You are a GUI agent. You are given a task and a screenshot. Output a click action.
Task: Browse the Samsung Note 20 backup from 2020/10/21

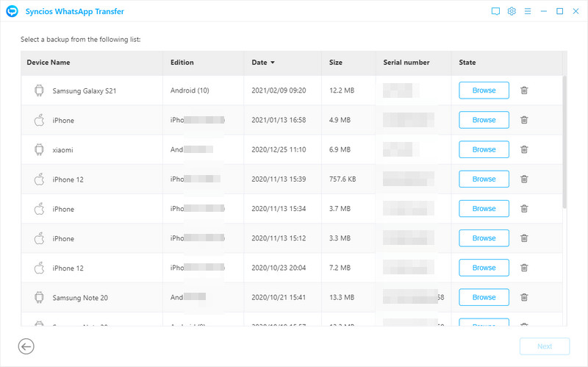click(484, 297)
